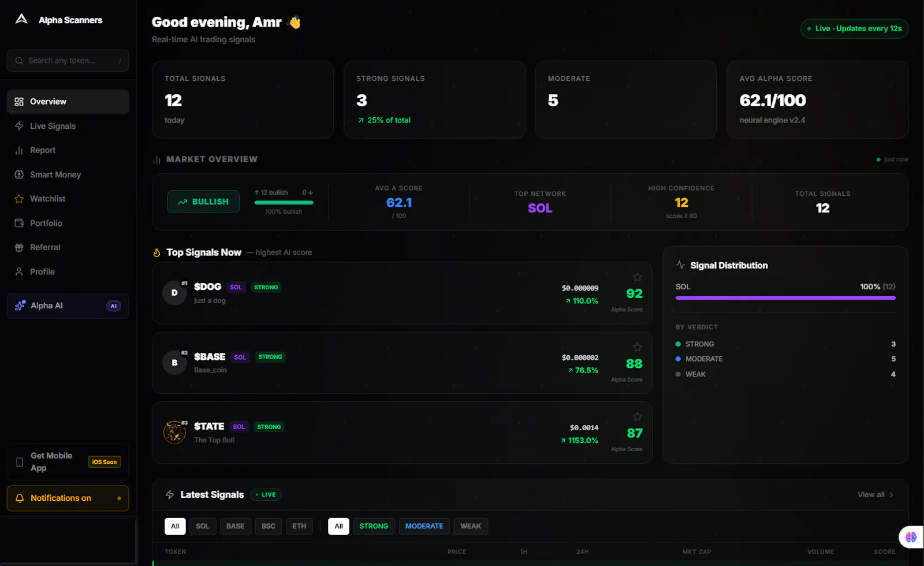Click the iOS Soon badge
924x566 pixels.
105,462
